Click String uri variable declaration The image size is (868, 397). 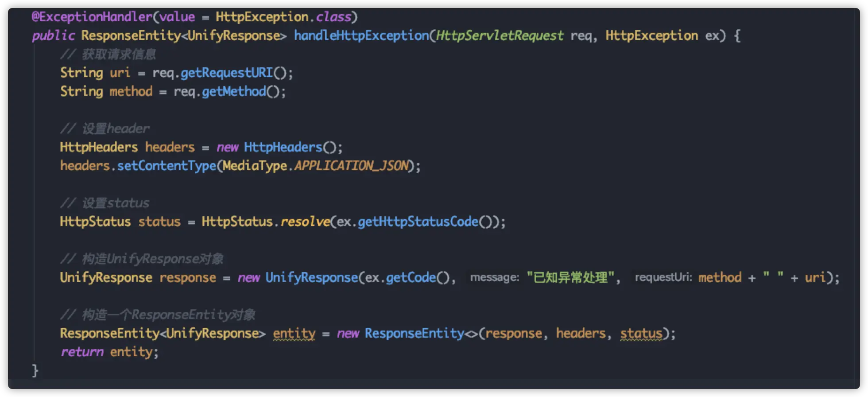95,73
